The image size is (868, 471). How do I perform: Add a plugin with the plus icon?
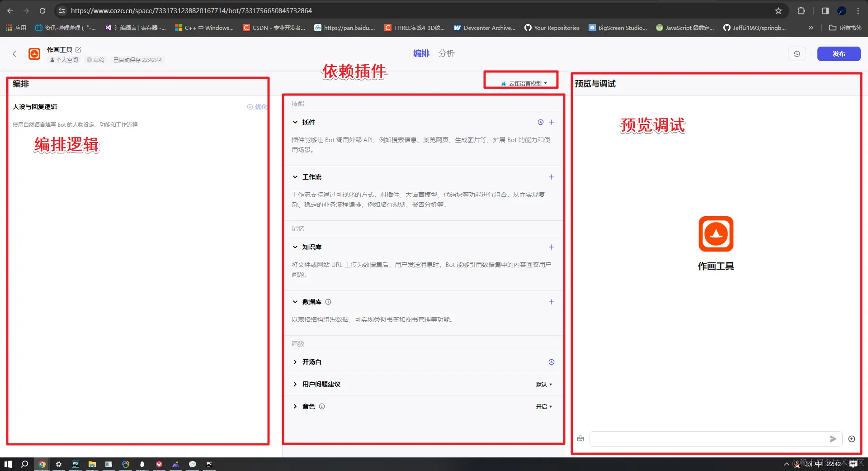(x=552, y=122)
